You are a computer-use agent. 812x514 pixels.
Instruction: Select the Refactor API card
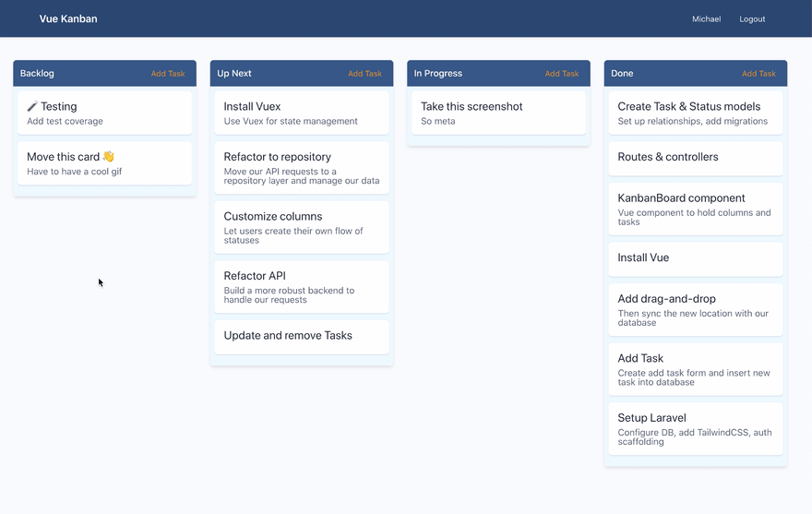click(x=302, y=287)
